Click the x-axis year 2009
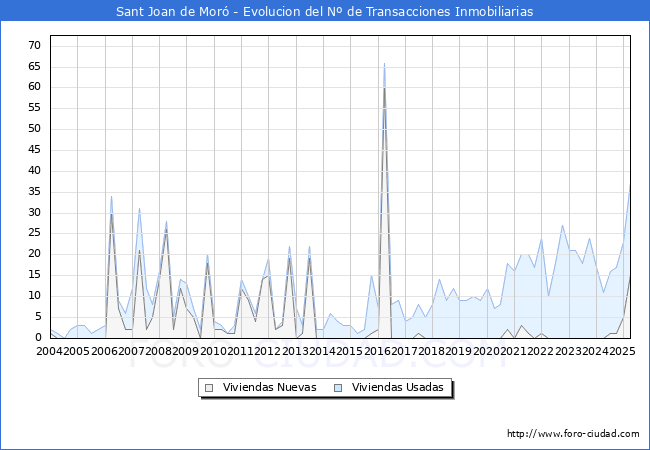Viewport: 650px width, 450px height. [185, 351]
